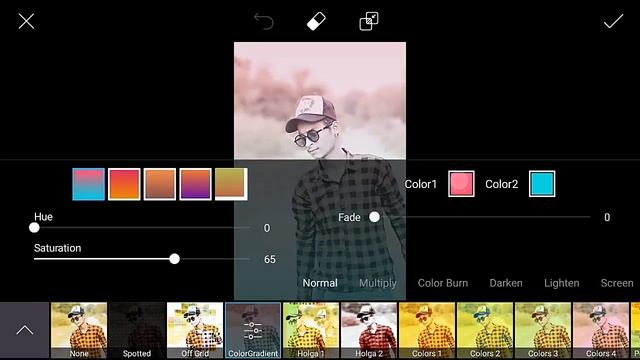Select the eraser tool icon
This screenshot has width=640, height=360.
coord(316,21)
